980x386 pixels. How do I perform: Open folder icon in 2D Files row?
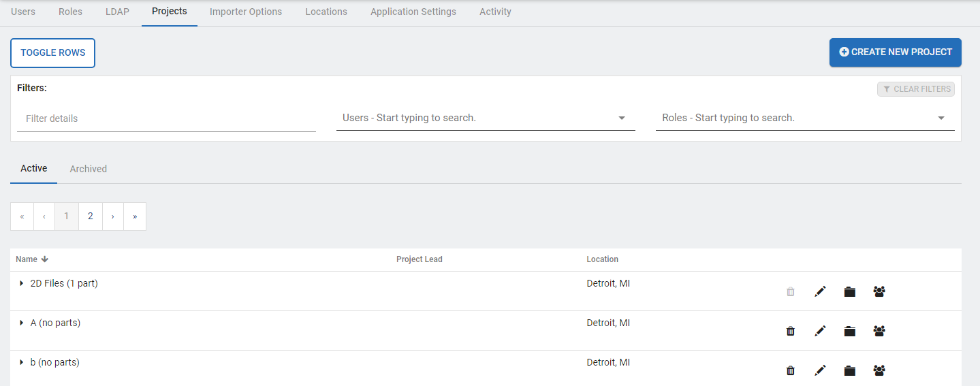[849, 292]
